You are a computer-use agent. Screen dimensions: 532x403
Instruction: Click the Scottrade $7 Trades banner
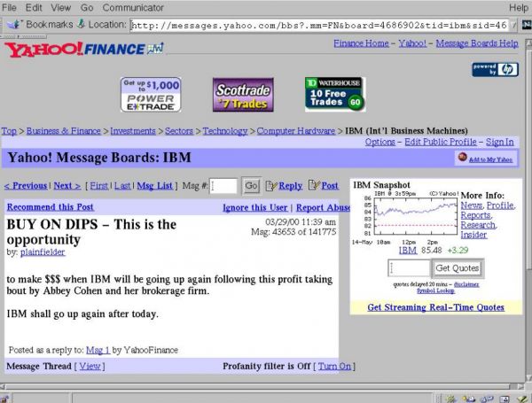(x=244, y=95)
